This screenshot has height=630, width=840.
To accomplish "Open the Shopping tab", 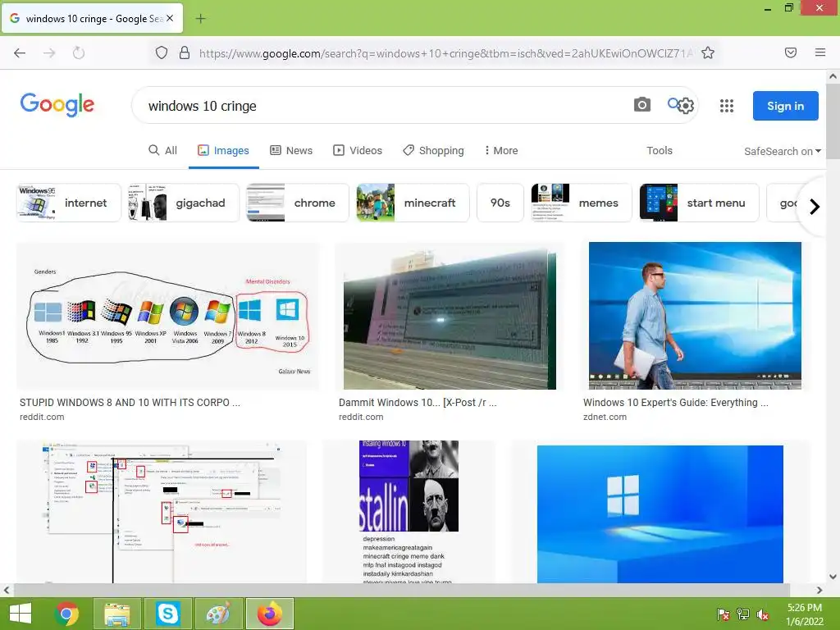I will click(433, 151).
